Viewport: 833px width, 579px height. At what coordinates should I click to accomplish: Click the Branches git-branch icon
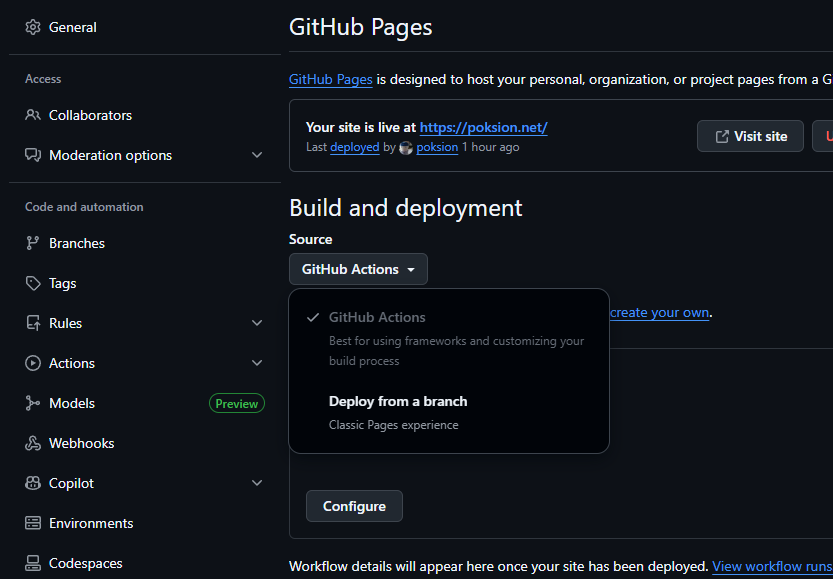click(x=33, y=243)
